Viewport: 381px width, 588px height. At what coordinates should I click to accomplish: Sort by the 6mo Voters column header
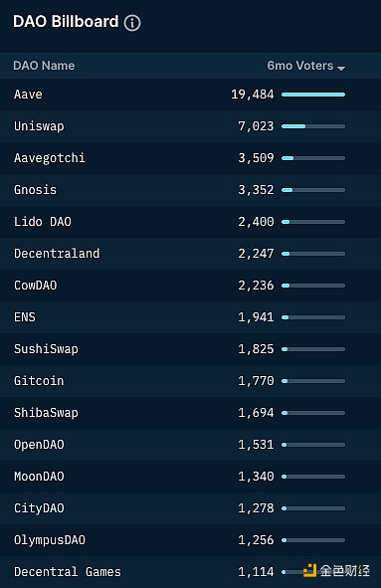(300, 66)
